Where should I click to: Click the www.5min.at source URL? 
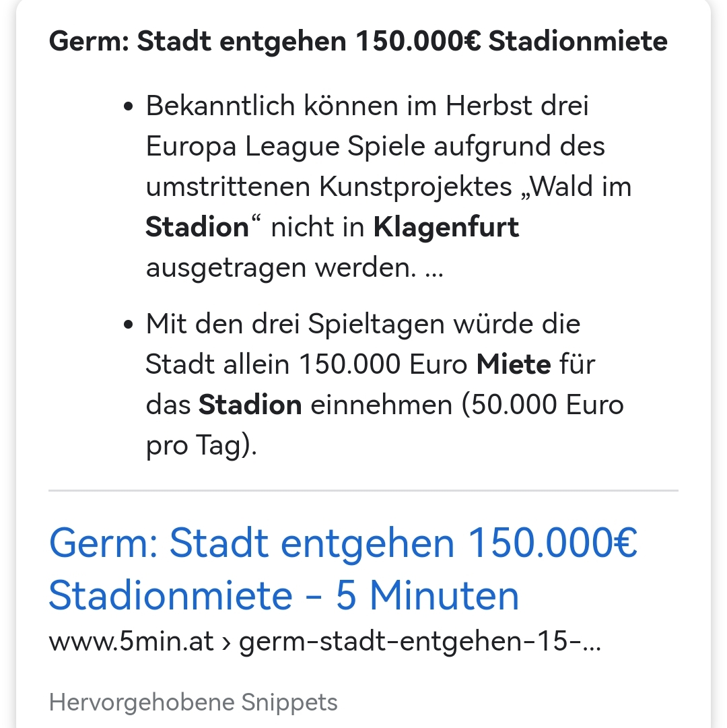(x=131, y=642)
